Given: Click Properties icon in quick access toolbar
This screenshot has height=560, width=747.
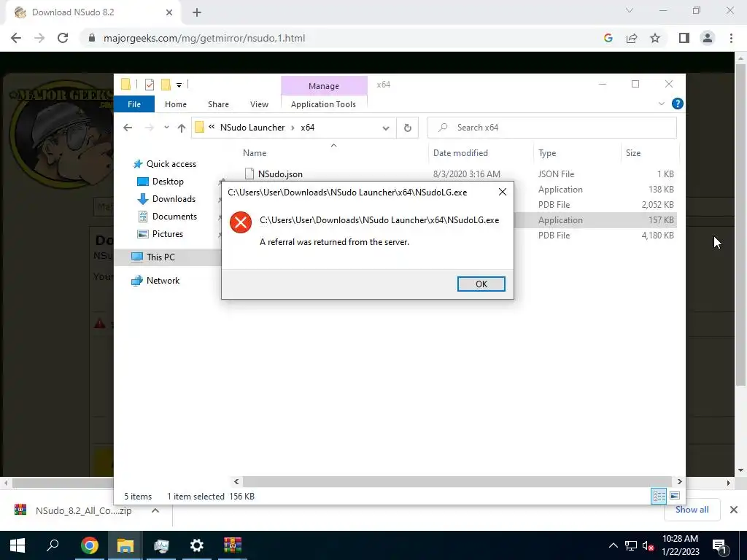Looking at the screenshot, I should click(150, 85).
